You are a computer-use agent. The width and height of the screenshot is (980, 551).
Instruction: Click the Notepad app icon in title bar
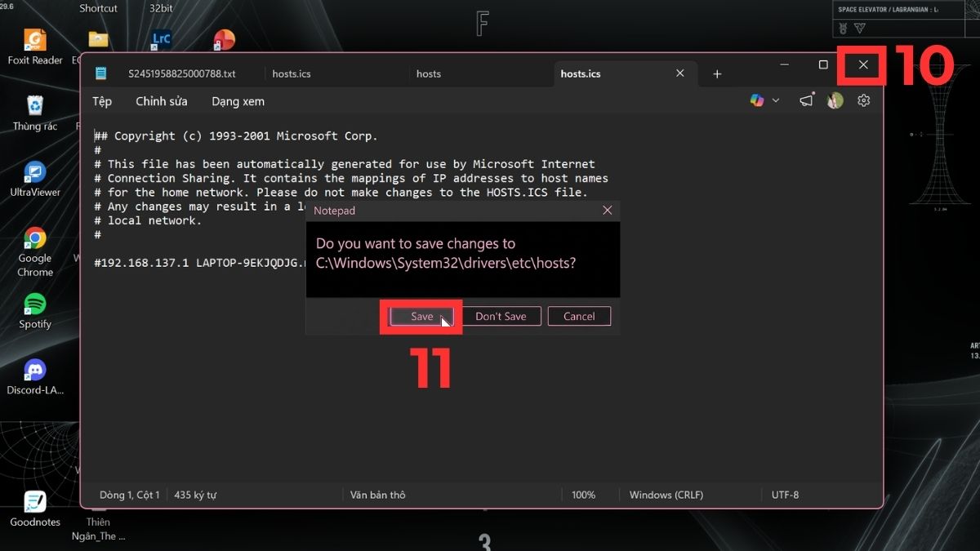(x=101, y=73)
